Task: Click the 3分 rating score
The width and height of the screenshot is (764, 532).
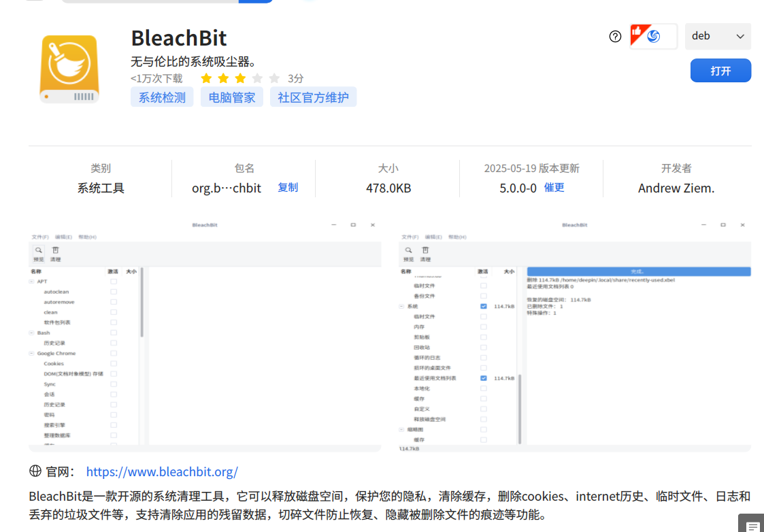Action: click(x=296, y=78)
